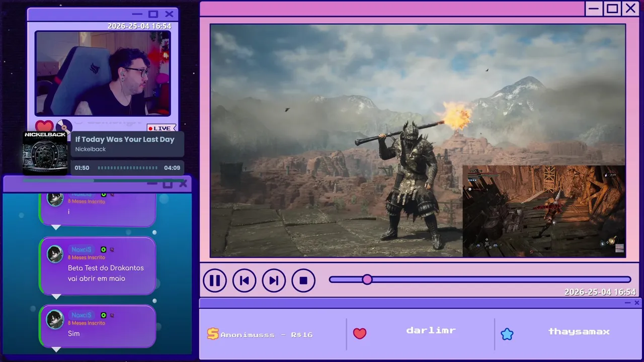Viewport: 644px width, 362px height.
Task: Click the pink seek bar knob
Action: tap(367, 280)
